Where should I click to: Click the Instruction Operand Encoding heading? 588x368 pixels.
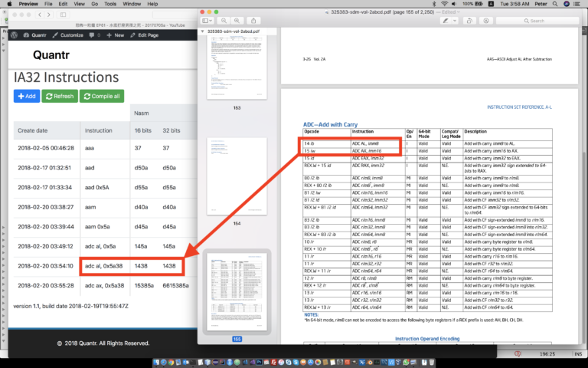pos(427,339)
